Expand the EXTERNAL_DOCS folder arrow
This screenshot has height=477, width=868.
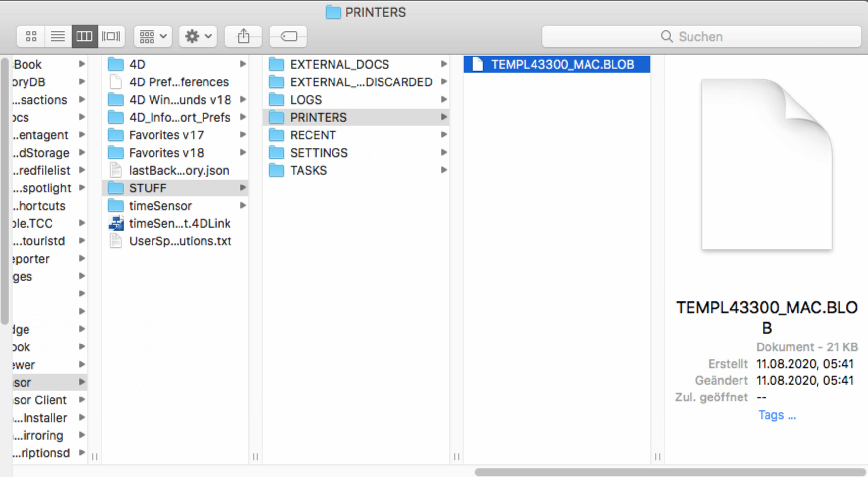coord(444,64)
